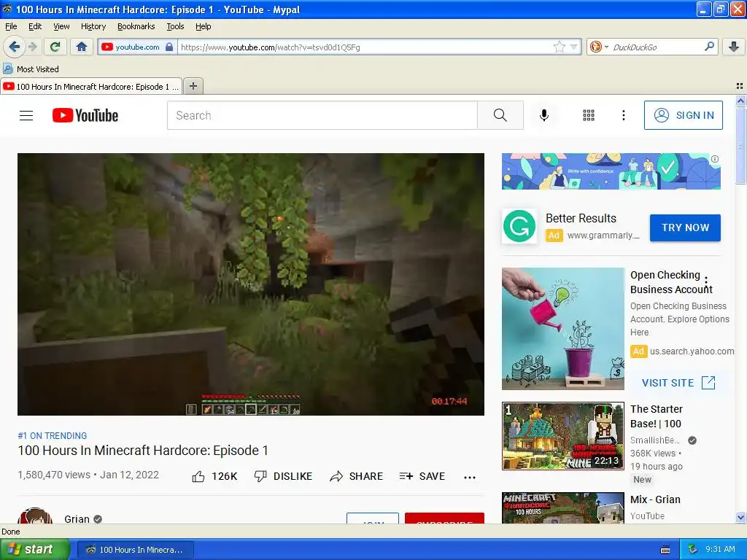Click the TRY NOW button

click(x=685, y=227)
